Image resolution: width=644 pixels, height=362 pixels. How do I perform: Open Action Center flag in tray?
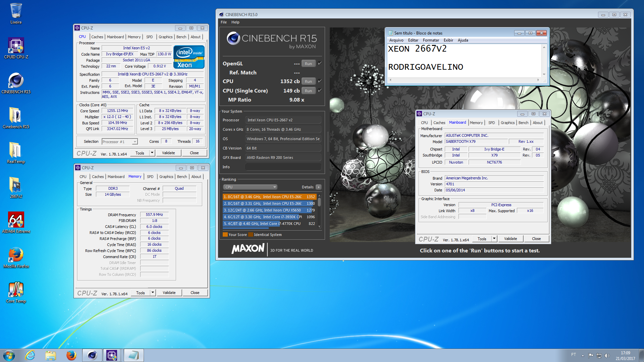click(x=591, y=356)
